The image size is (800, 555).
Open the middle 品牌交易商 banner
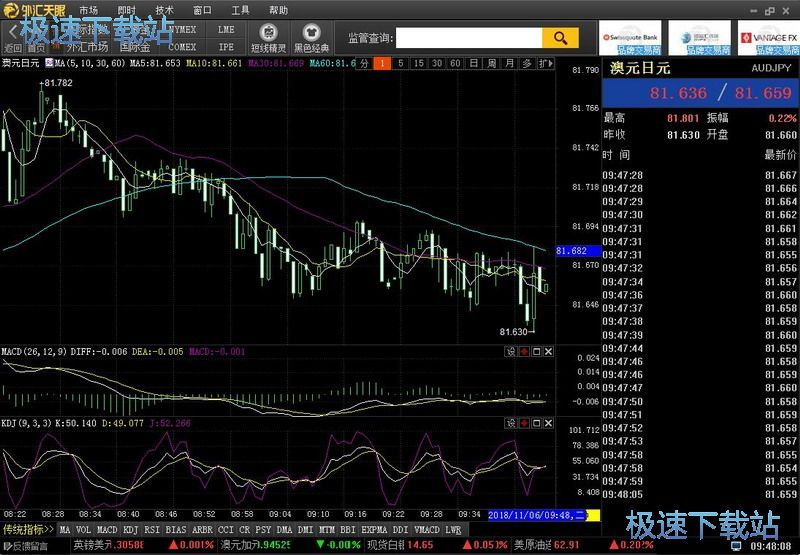699,38
